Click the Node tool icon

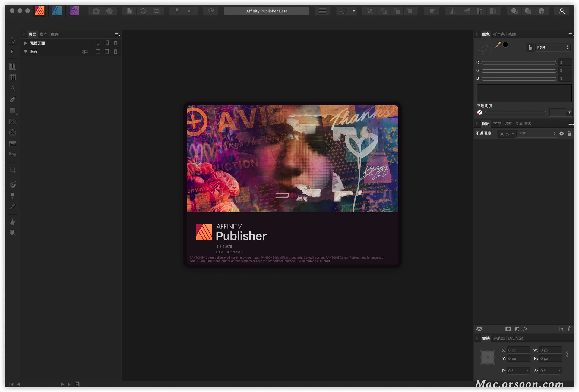pyautogui.click(x=12, y=52)
